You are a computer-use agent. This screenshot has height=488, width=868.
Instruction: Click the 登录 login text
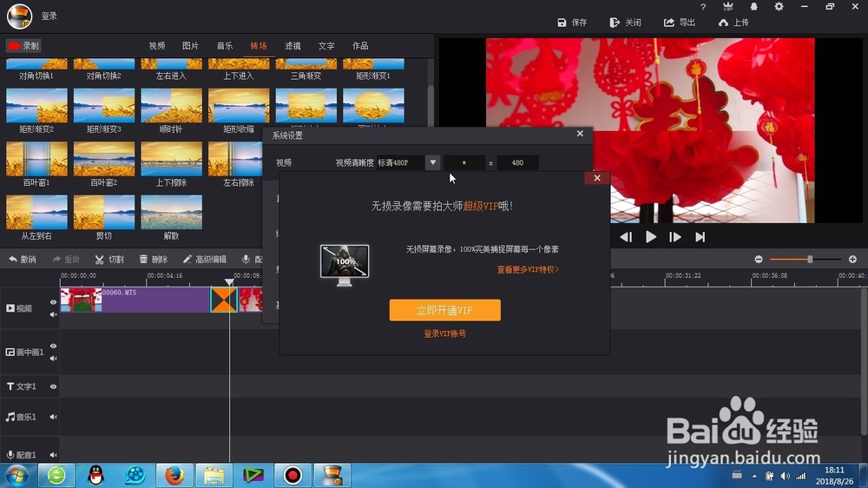pyautogui.click(x=49, y=16)
